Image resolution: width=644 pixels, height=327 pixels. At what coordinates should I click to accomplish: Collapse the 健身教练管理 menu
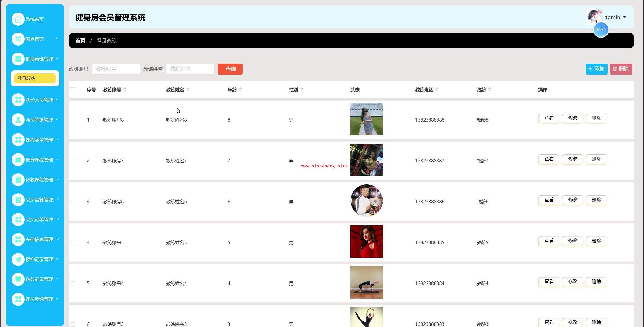pos(39,59)
